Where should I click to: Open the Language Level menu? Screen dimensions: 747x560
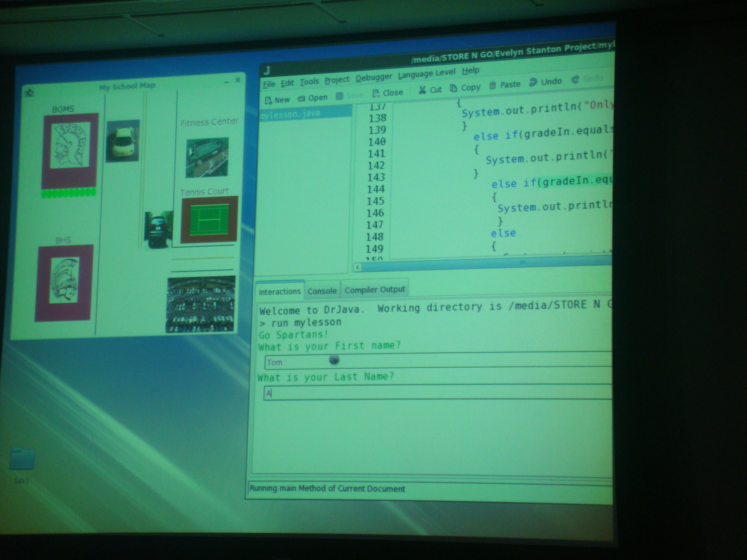click(x=427, y=73)
